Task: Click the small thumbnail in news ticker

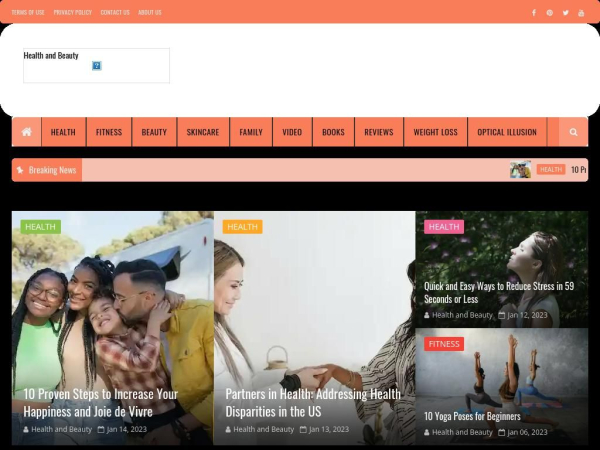Action: point(520,170)
